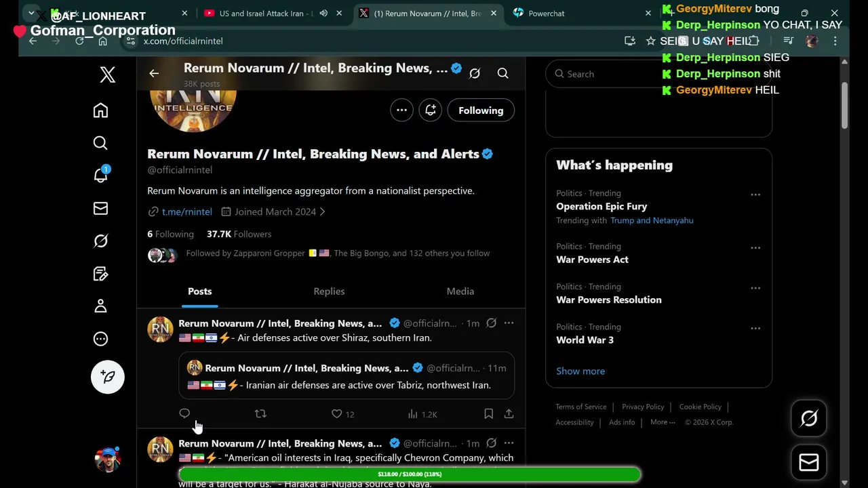The width and height of the screenshot is (868, 488).
Task: Open Notifications bell in sidebar
Action: point(100,175)
